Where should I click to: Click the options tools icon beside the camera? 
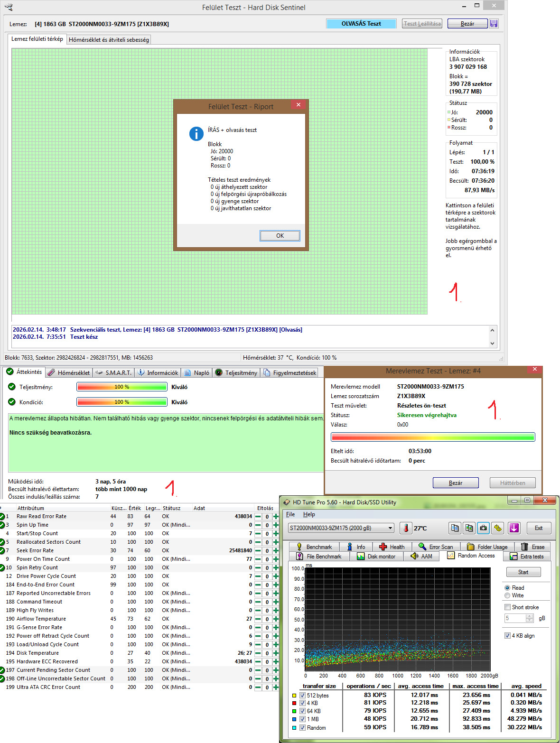click(x=497, y=528)
